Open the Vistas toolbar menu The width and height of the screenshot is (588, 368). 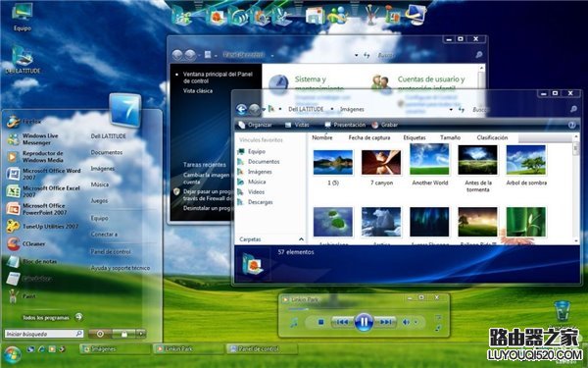coord(297,125)
